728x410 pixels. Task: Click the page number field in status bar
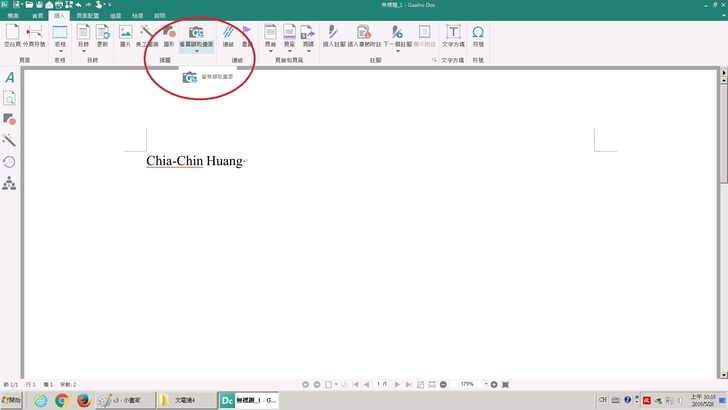tap(382, 384)
